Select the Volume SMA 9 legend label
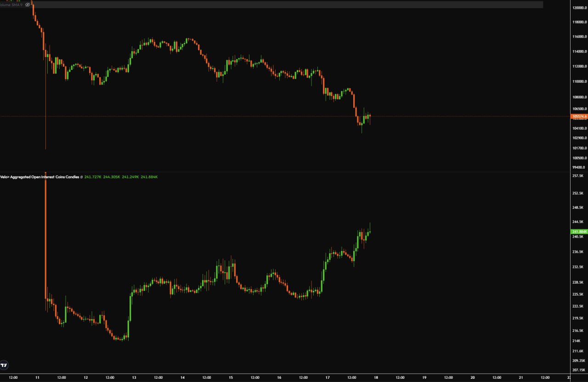Image resolution: width=588 pixels, height=382 pixels. [x=11, y=5]
